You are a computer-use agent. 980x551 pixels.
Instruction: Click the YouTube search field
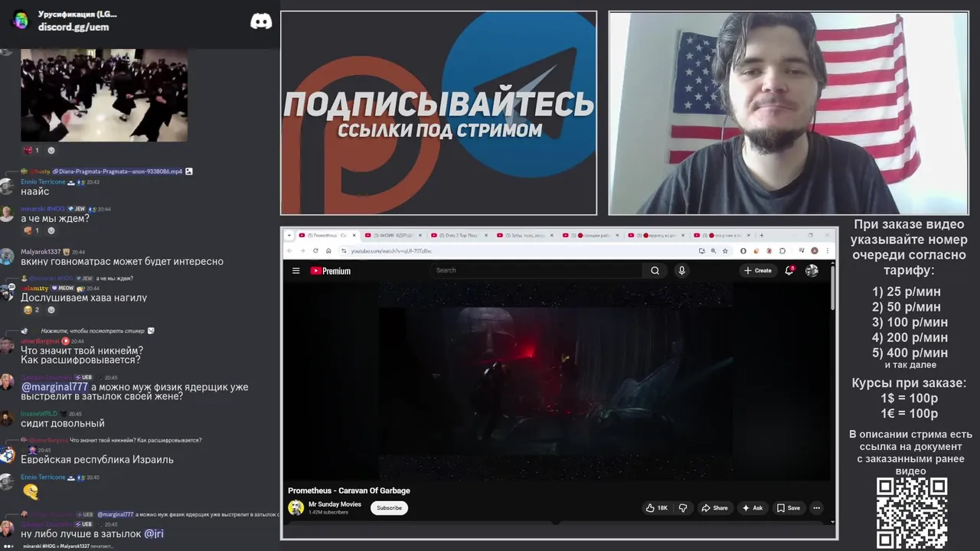coord(537,270)
